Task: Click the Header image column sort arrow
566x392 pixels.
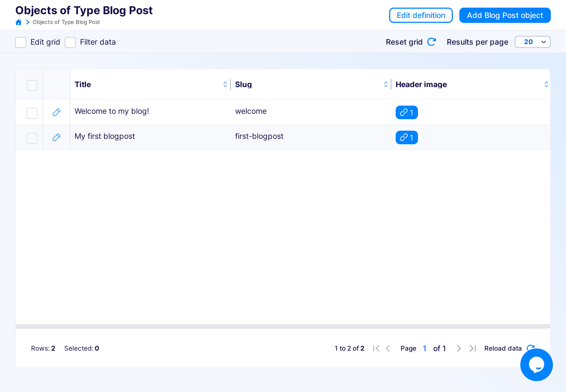Action: [546, 84]
